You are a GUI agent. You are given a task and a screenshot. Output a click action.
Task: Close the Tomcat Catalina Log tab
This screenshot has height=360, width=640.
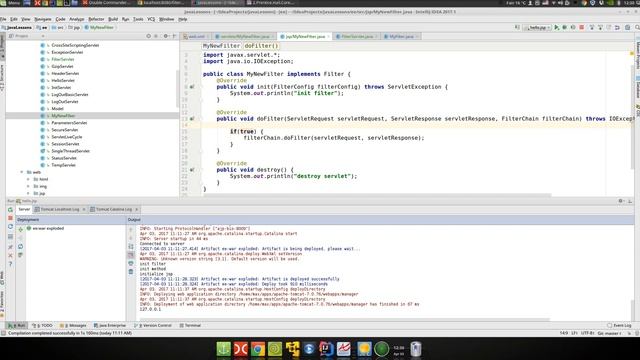coord(136,209)
